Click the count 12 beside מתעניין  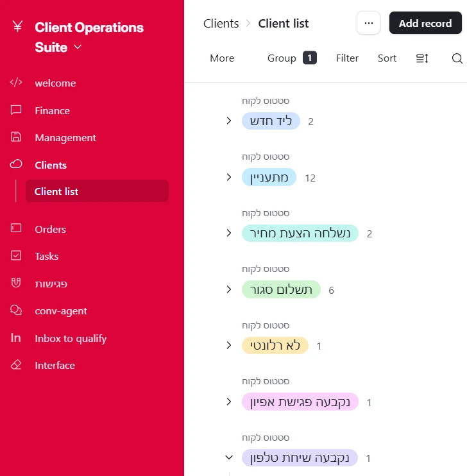pyautogui.click(x=310, y=178)
